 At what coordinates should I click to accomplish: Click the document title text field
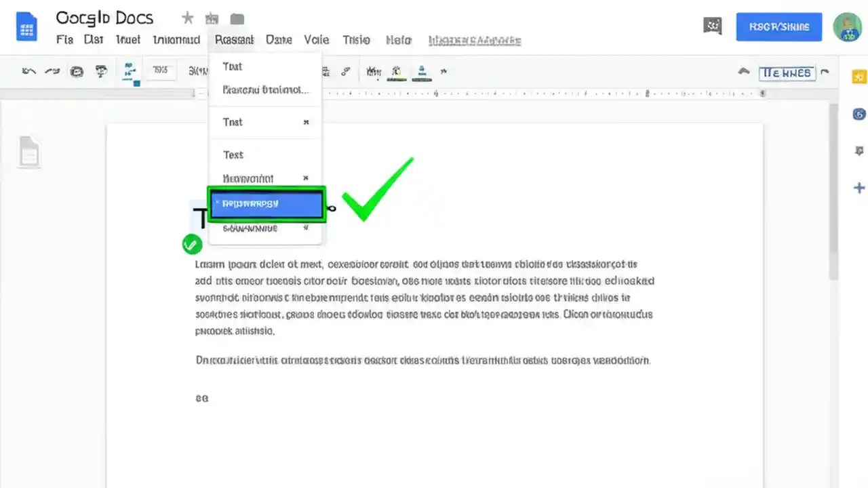click(104, 18)
